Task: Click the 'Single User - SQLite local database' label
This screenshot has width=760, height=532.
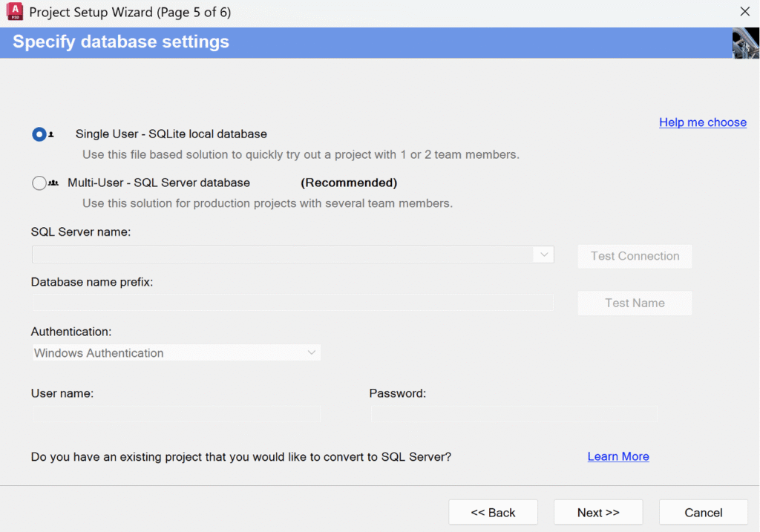Action: pyautogui.click(x=171, y=134)
